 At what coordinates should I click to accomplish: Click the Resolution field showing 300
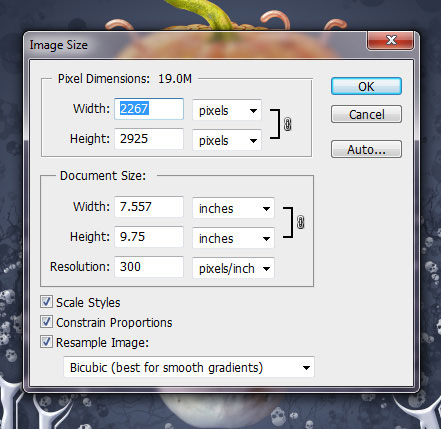coord(149,267)
